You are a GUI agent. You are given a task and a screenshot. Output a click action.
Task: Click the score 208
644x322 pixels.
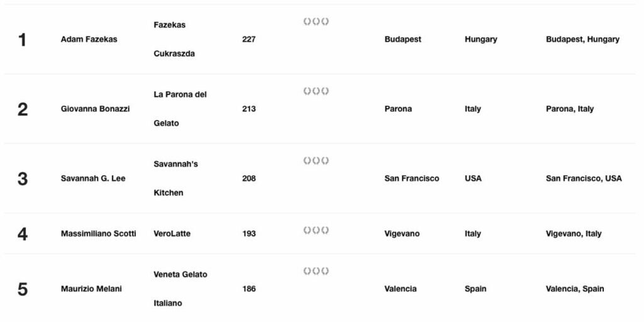pyautogui.click(x=248, y=178)
